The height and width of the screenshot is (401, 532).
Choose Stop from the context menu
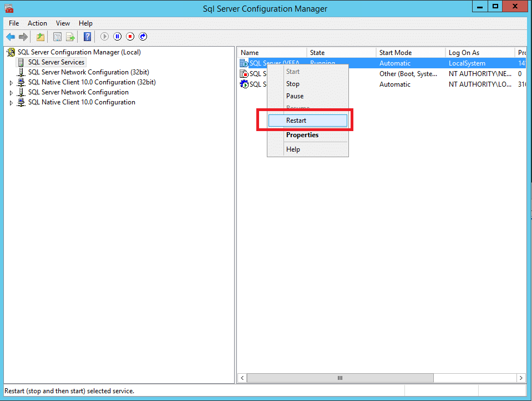pos(308,84)
